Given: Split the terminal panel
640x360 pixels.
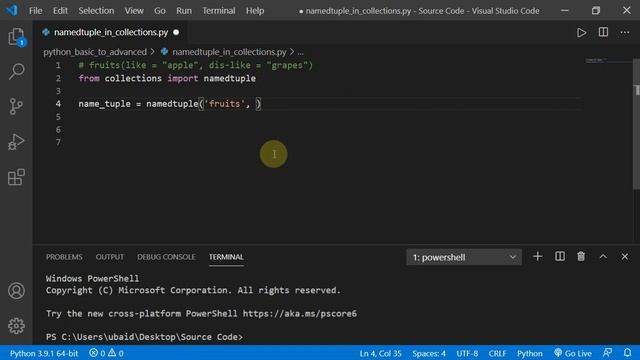Looking at the screenshot, I should (560, 257).
